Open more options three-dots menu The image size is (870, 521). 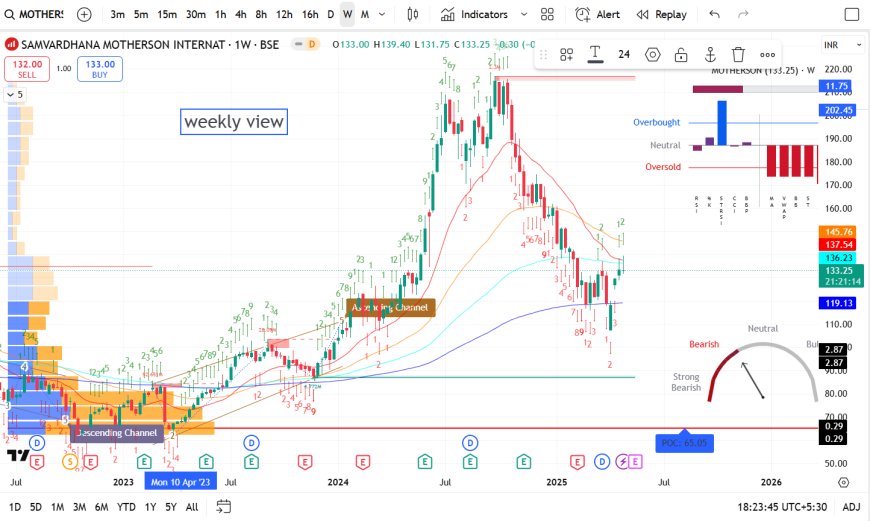point(767,54)
